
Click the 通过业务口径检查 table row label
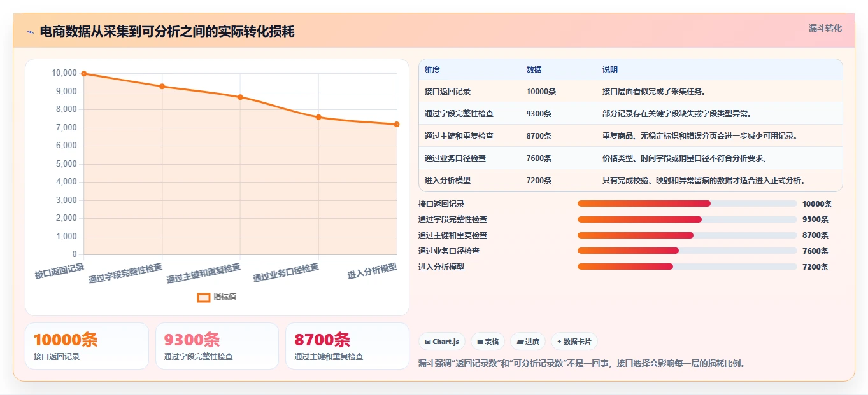point(455,158)
